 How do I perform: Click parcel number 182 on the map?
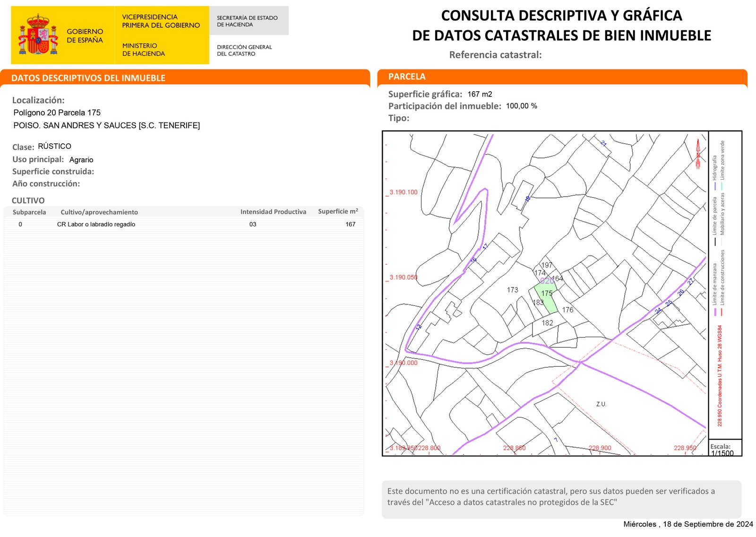pos(547,323)
